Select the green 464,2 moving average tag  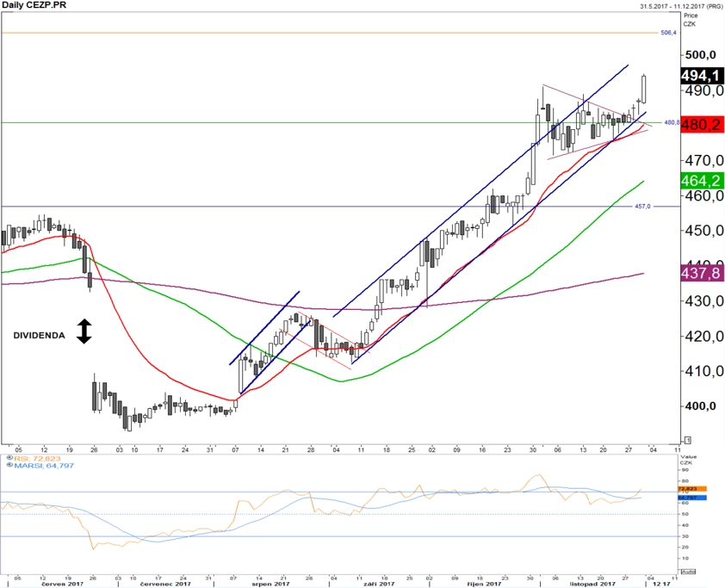tap(702, 180)
